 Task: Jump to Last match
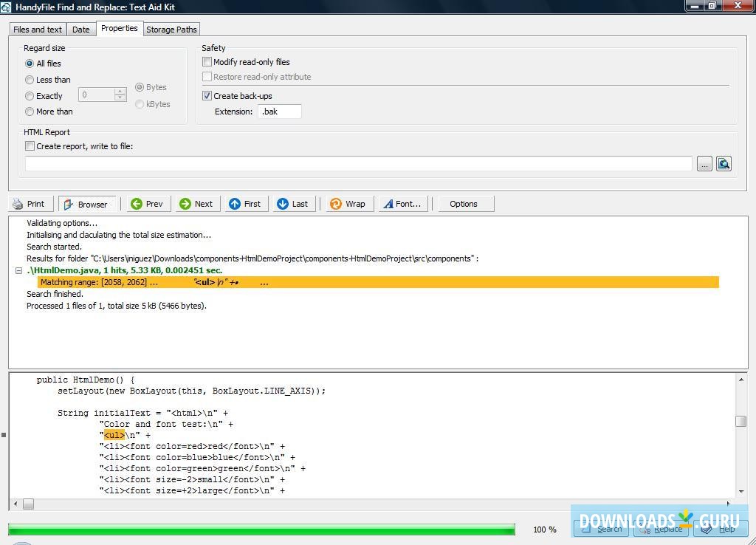[x=294, y=204]
